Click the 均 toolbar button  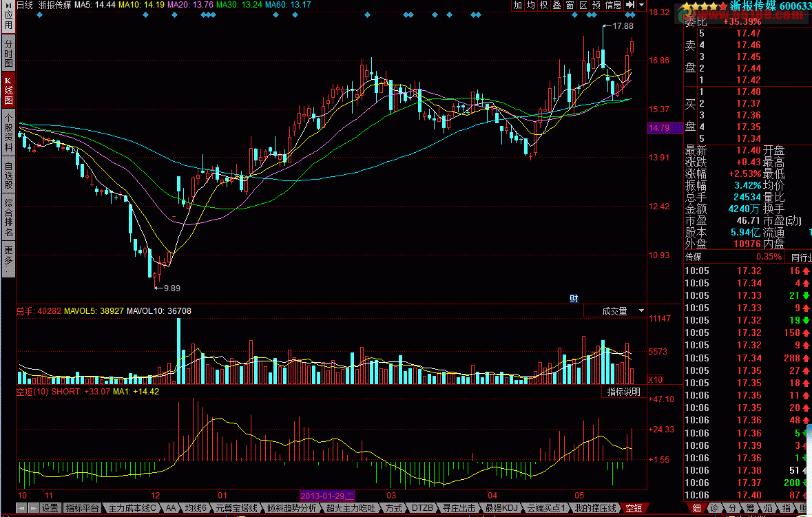[531, 6]
